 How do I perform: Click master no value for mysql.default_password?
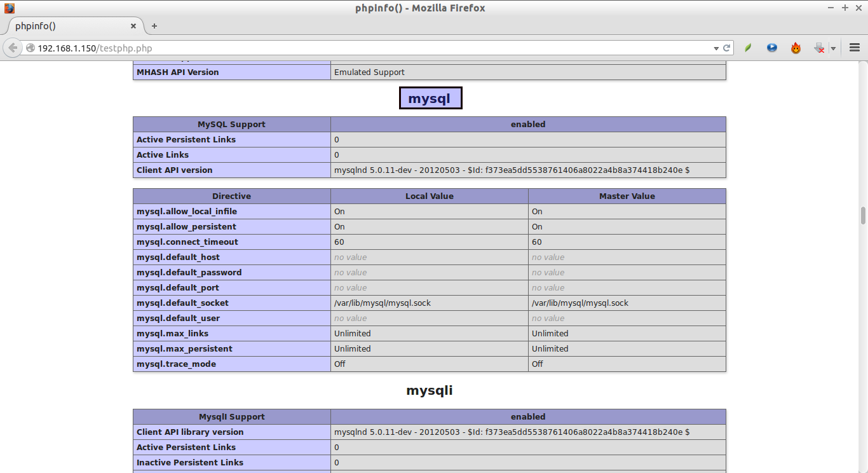(548, 273)
